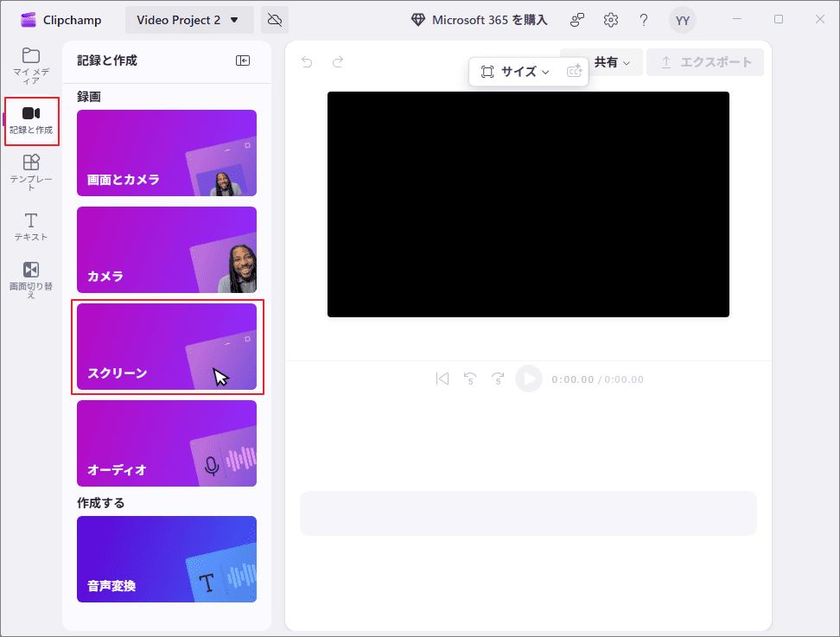Click the black video preview area
The width and height of the screenshot is (840, 637).
[528, 204]
